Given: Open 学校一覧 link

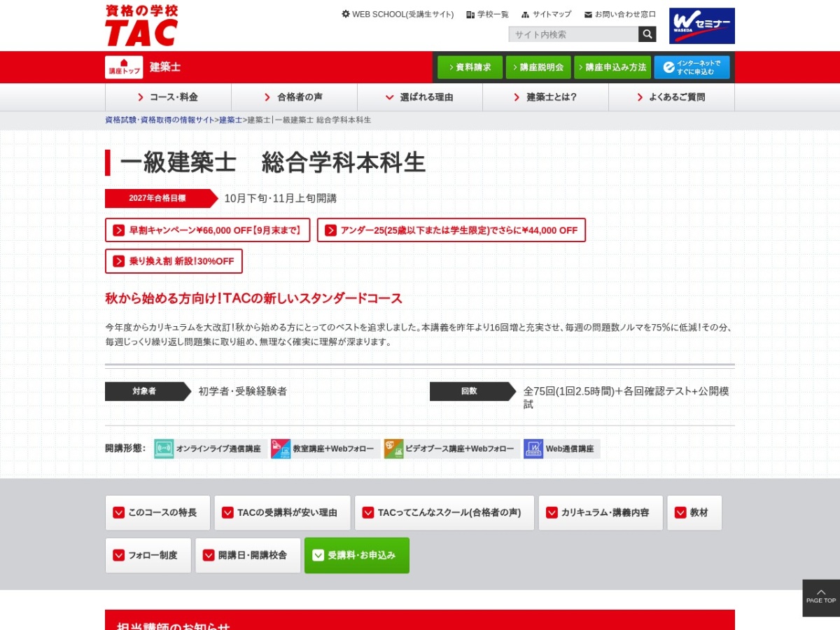Looking at the screenshot, I should point(487,14).
